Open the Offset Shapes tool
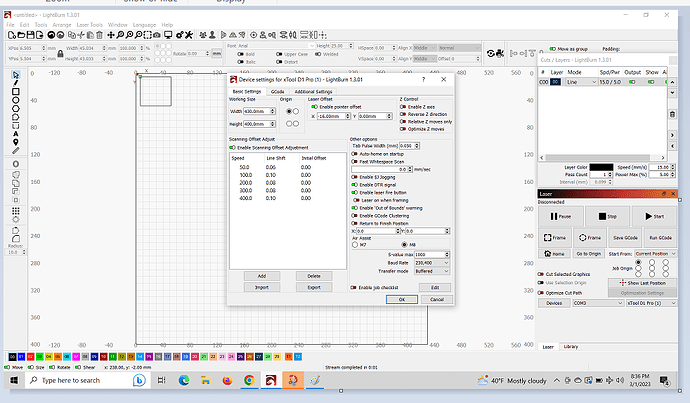This screenshot has height=403, width=690. [16, 164]
